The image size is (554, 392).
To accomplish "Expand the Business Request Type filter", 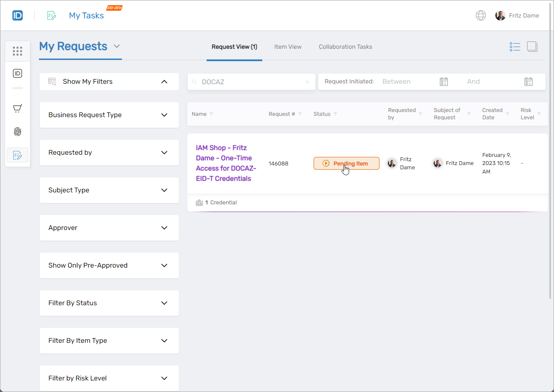I will point(109,115).
